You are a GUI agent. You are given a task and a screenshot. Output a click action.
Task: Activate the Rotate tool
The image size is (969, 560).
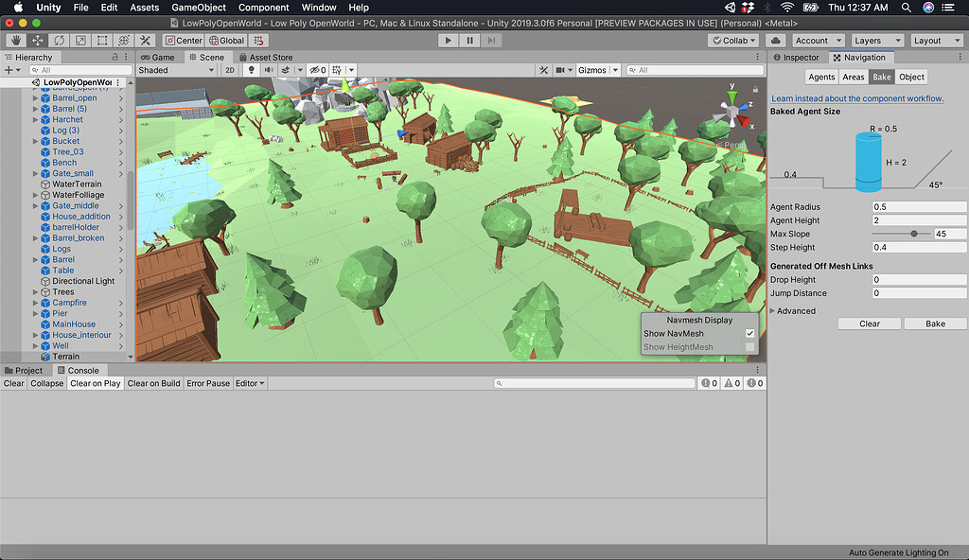pyautogui.click(x=57, y=40)
